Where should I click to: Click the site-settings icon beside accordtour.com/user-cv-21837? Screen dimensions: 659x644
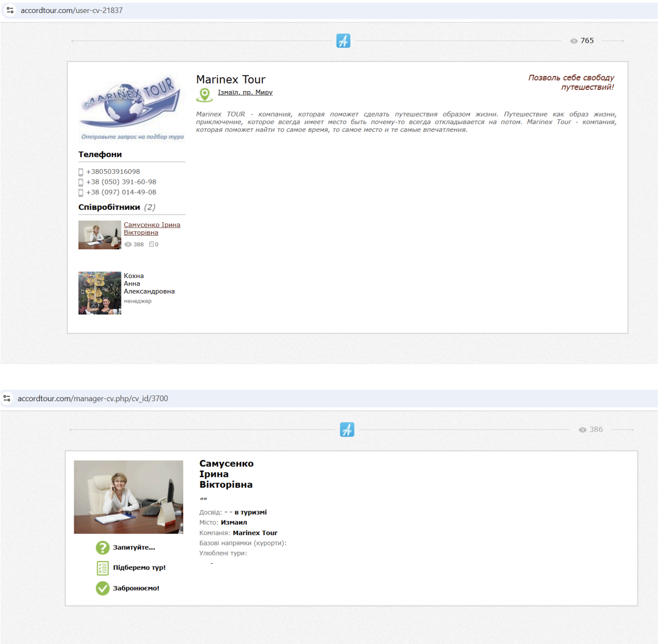10,10
